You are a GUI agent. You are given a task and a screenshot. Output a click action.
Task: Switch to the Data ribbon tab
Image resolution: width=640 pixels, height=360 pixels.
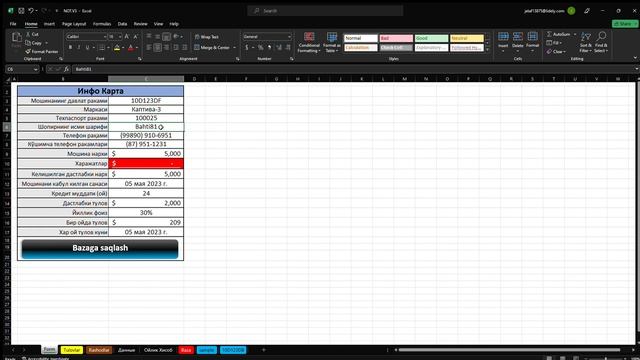pyautogui.click(x=122, y=24)
